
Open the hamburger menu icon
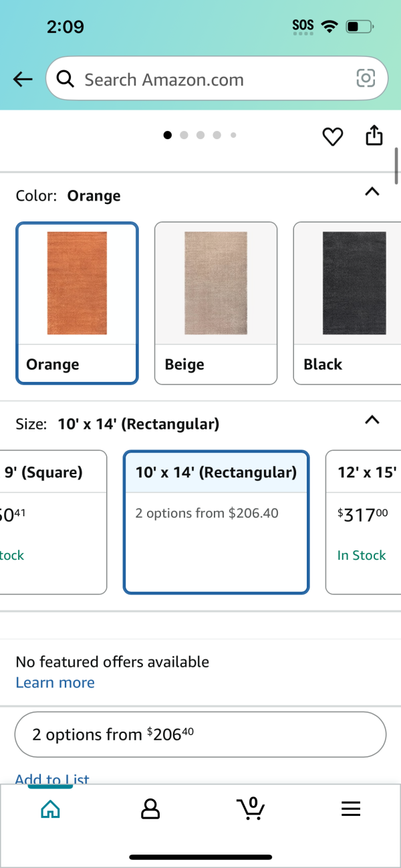[351, 809]
